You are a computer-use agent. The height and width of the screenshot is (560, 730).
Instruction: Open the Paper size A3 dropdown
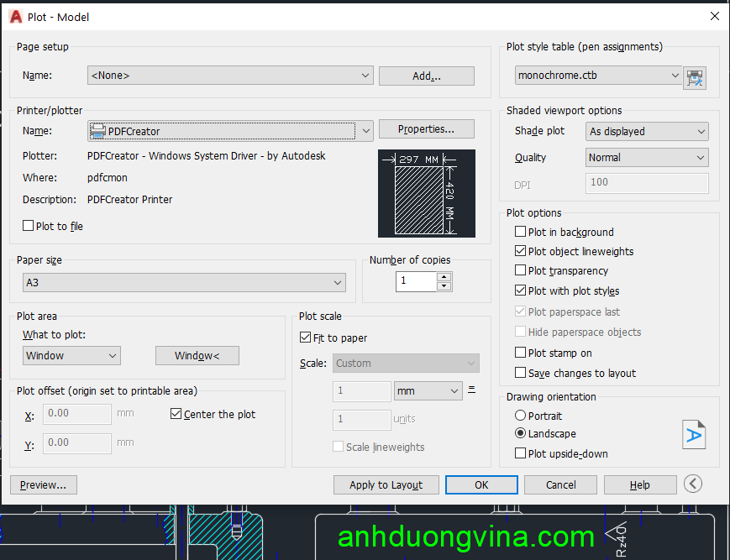click(x=184, y=283)
